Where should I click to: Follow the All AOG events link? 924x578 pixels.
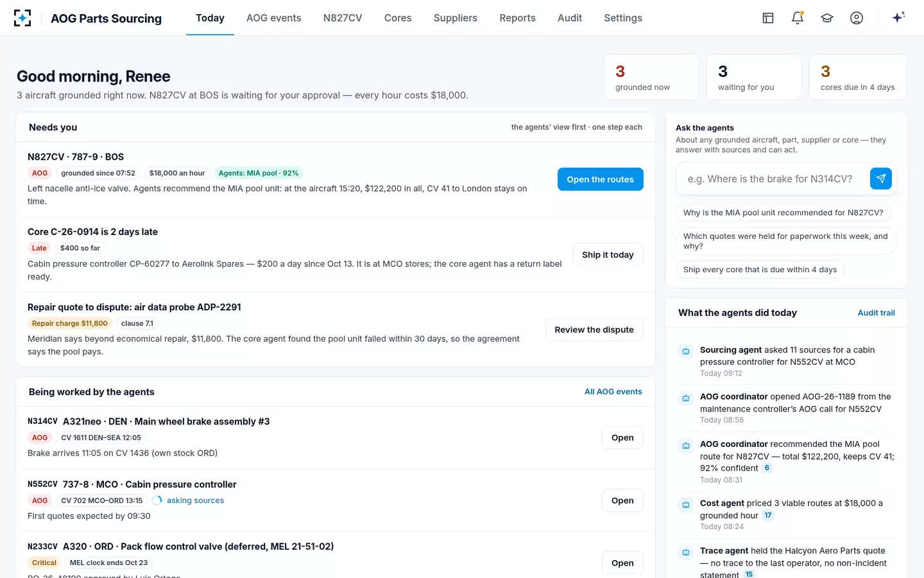(613, 392)
